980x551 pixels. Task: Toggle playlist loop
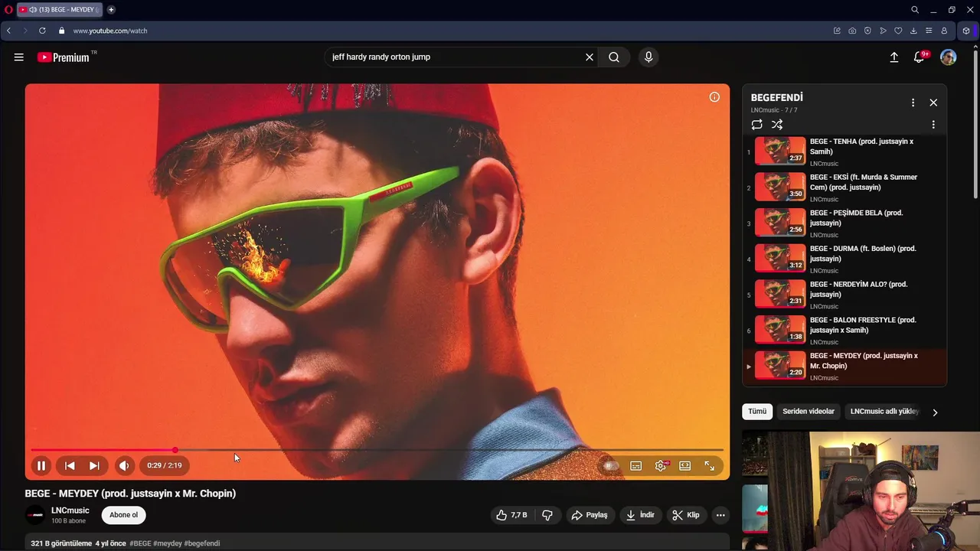coord(757,125)
